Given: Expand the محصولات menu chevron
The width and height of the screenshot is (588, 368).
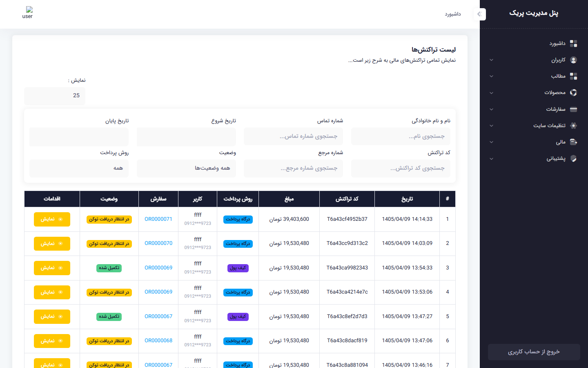Looking at the screenshot, I should (x=491, y=92).
